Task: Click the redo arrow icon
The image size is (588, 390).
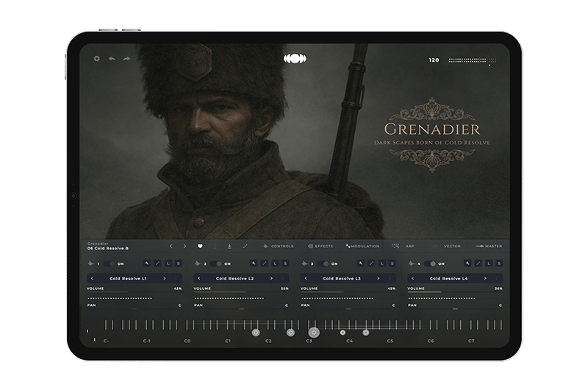Action: pyautogui.click(x=126, y=59)
